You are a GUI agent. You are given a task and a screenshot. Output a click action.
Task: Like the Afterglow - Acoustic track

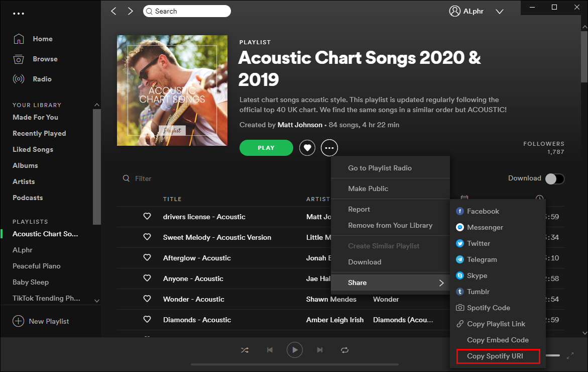tap(147, 258)
